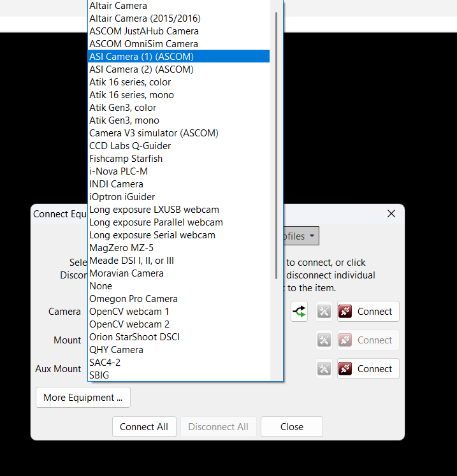457x476 pixels.
Task: Open Mount setup wrench icon
Action: click(x=324, y=340)
